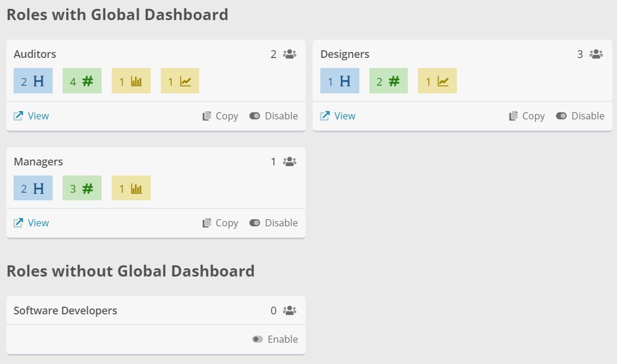Open the Auditors dashboard View link
Image resolution: width=617 pixels, height=364 pixels.
point(31,116)
